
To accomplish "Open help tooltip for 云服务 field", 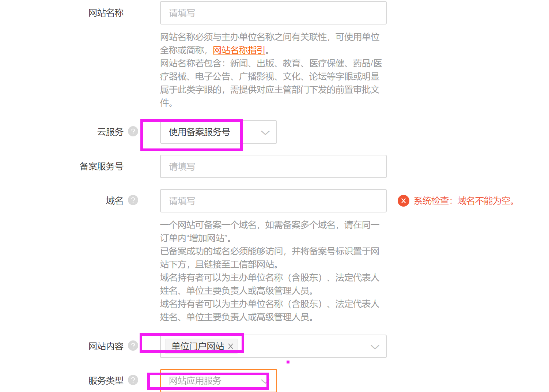I will tap(133, 132).
